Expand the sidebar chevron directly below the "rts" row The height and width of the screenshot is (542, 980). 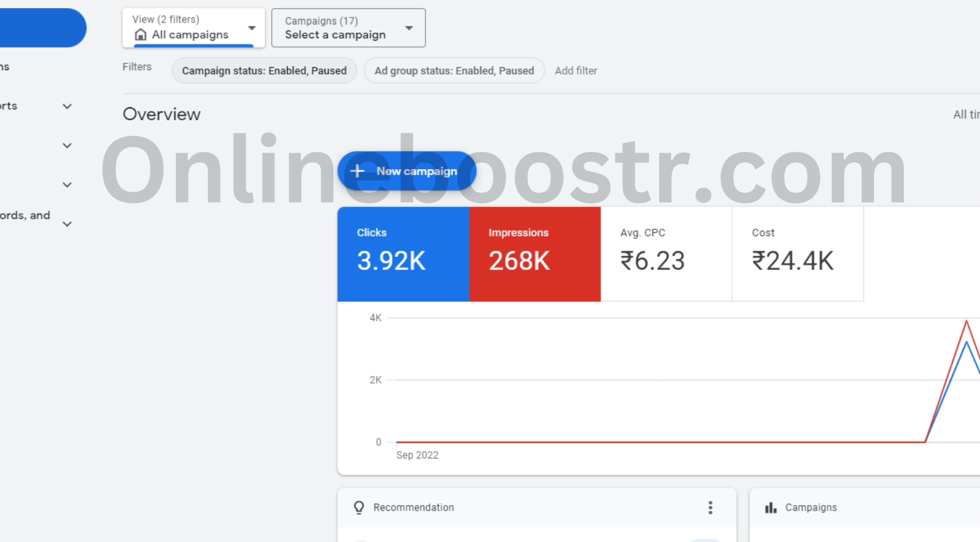coord(67,146)
